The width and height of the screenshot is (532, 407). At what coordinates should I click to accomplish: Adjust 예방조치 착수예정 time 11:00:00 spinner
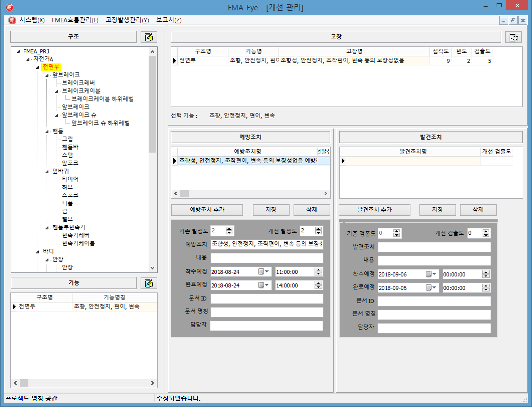[318, 272]
